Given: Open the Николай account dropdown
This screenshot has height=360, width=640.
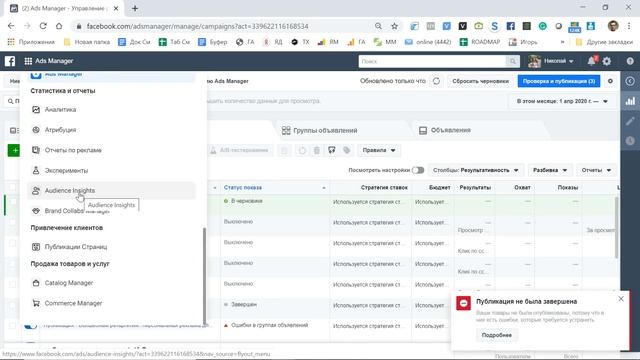Looking at the screenshot, I should (x=551, y=61).
